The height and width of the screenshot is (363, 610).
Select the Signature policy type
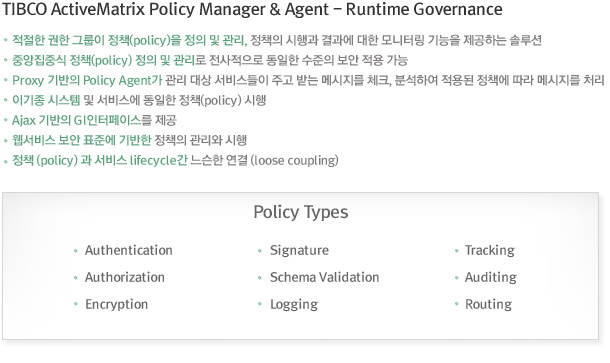pos(299,250)
